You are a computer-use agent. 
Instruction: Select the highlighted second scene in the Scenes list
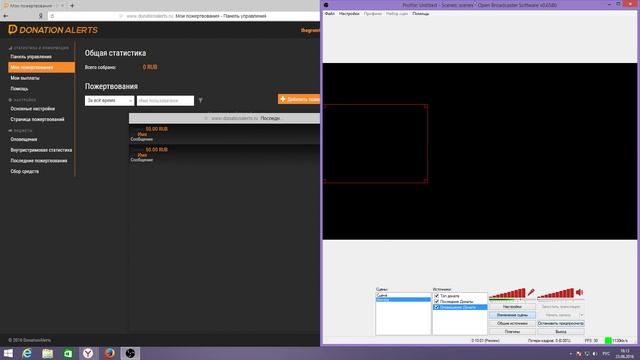tap(403, 300)
